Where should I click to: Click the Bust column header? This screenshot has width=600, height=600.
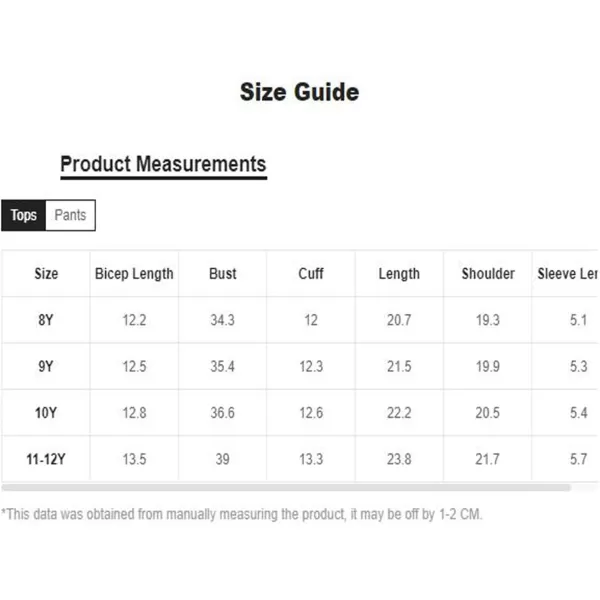pyautogui.click(x=223, y=274)
